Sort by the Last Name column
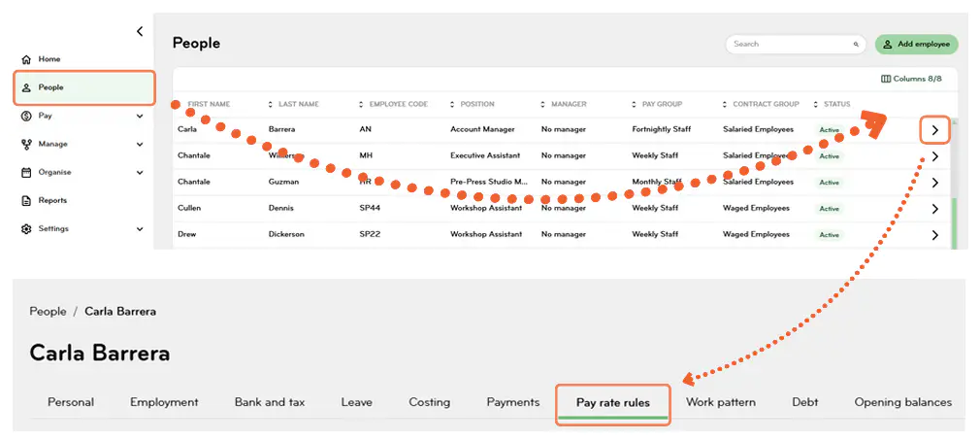980x441 pixels. point(298,104)
